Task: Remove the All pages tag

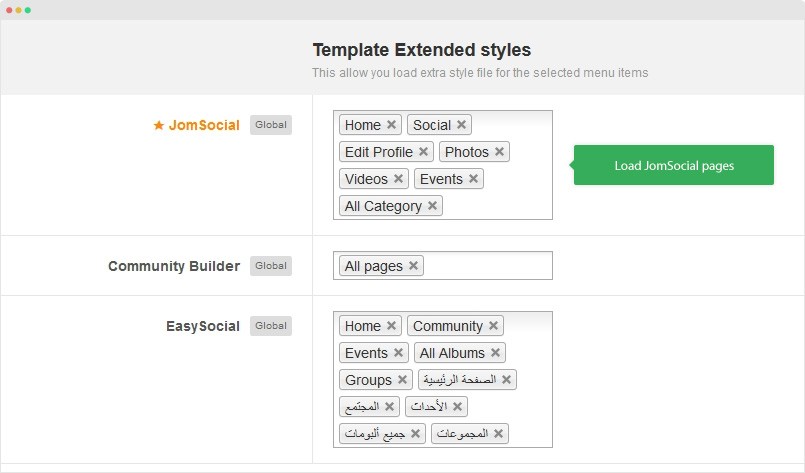Action: (413, 266)
